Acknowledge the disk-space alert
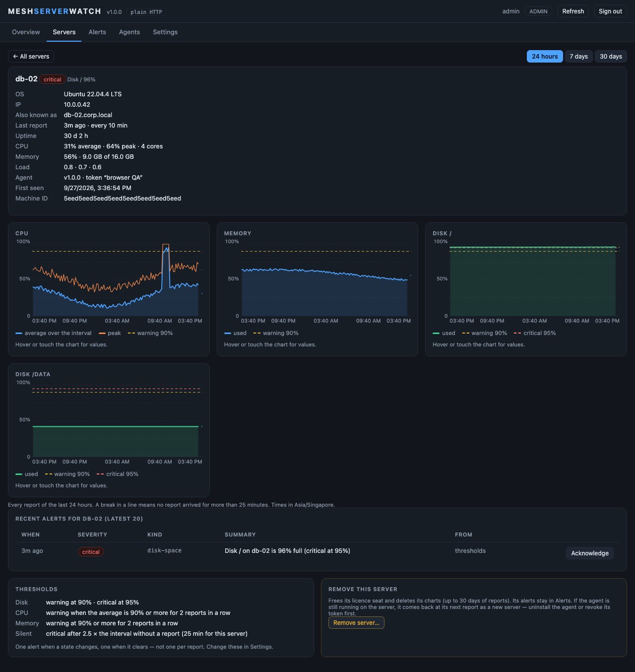This screenshot has width=635, height=672. click(589, 553)
